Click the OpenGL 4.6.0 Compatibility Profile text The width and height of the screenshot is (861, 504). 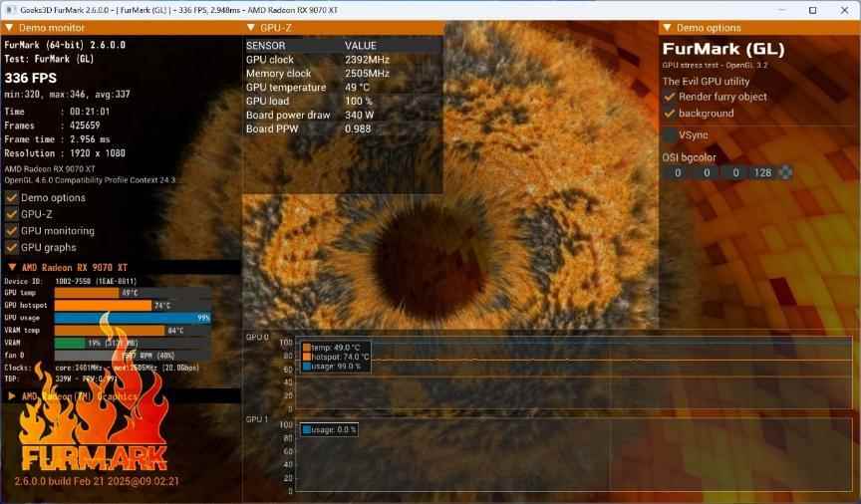point(90,180)
